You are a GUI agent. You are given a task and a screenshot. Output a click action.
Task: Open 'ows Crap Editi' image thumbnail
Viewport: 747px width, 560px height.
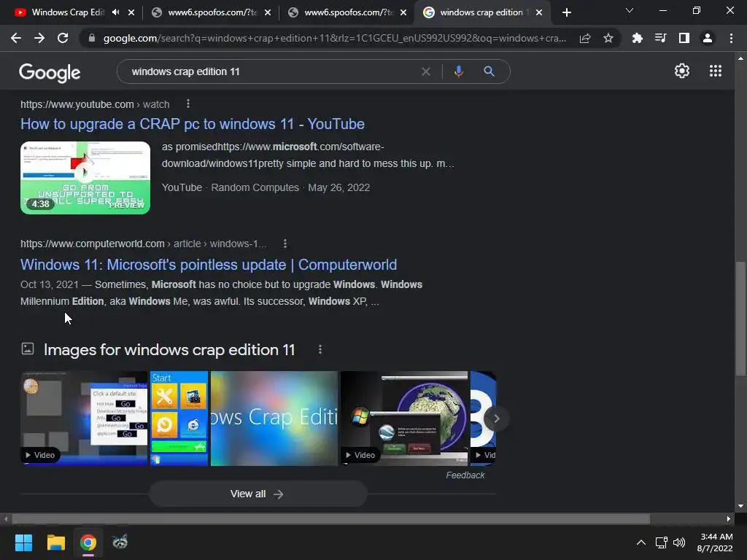(274, 419)
